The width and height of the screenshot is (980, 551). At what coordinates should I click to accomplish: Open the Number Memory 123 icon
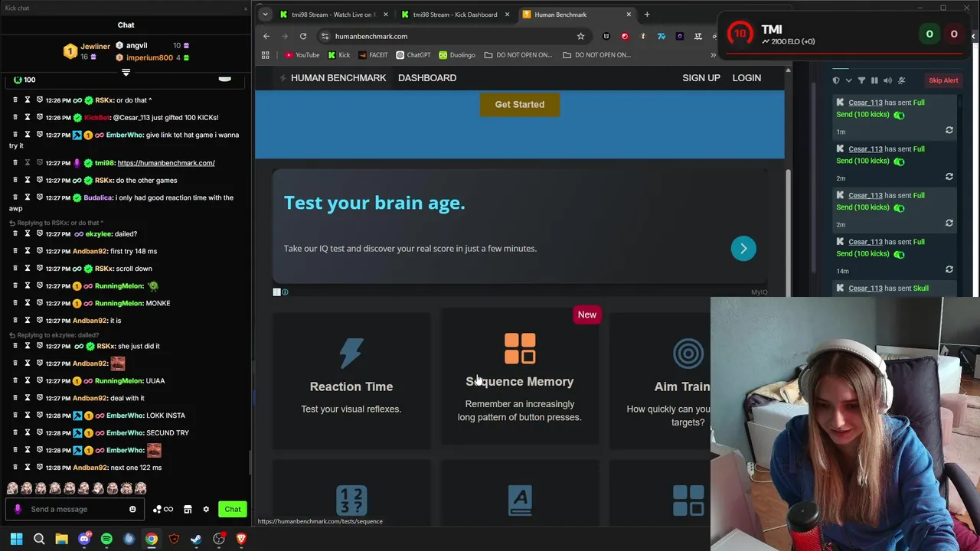pos(351,500)
